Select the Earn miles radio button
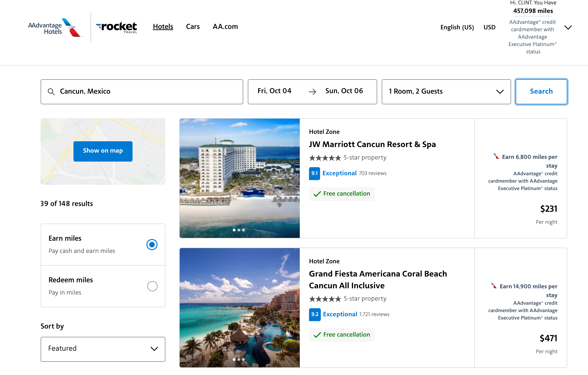588x375 pixels. (152, 244)
